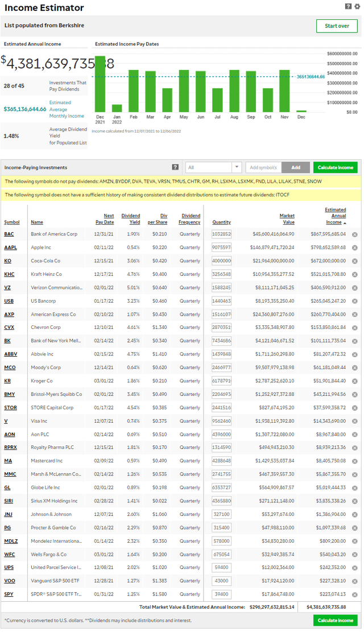
Task: Open the VOO symbol link
Action: (x=10, y=581)
